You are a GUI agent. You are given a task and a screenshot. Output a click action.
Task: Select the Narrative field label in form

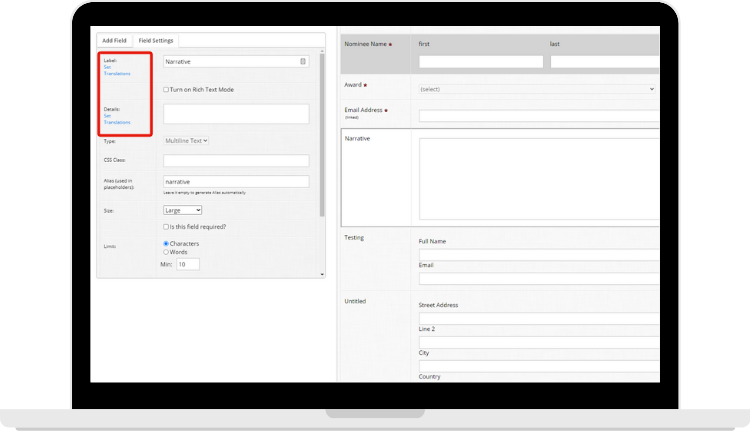(x=357, y=139)
